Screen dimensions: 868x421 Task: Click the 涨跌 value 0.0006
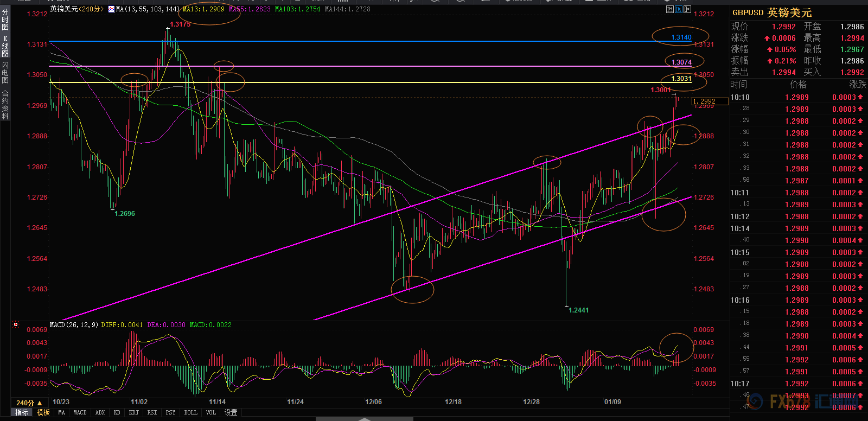click(784, 38)
